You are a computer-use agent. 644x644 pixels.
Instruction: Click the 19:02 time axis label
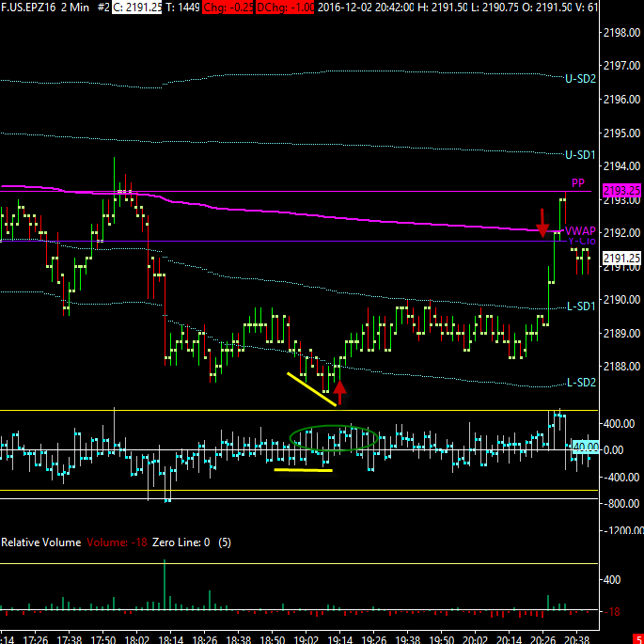tap(306, 639)
